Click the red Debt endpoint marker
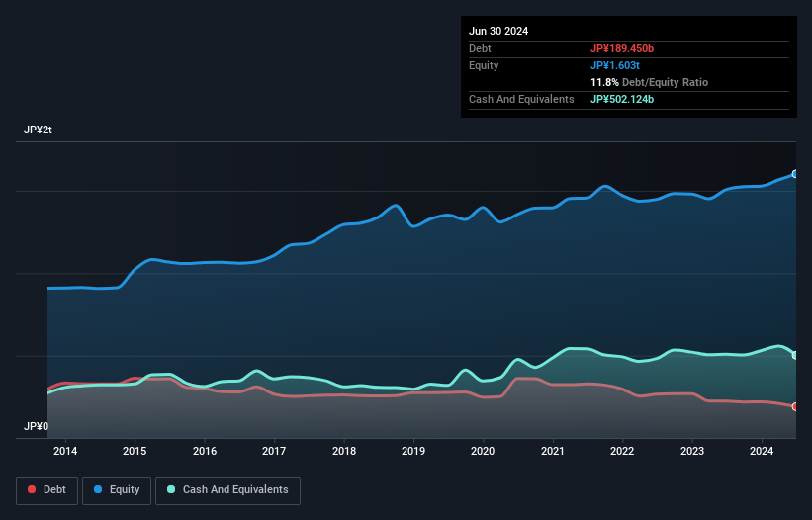The width and height of the screenshot is (812, 520). click(x=795, y=406)
